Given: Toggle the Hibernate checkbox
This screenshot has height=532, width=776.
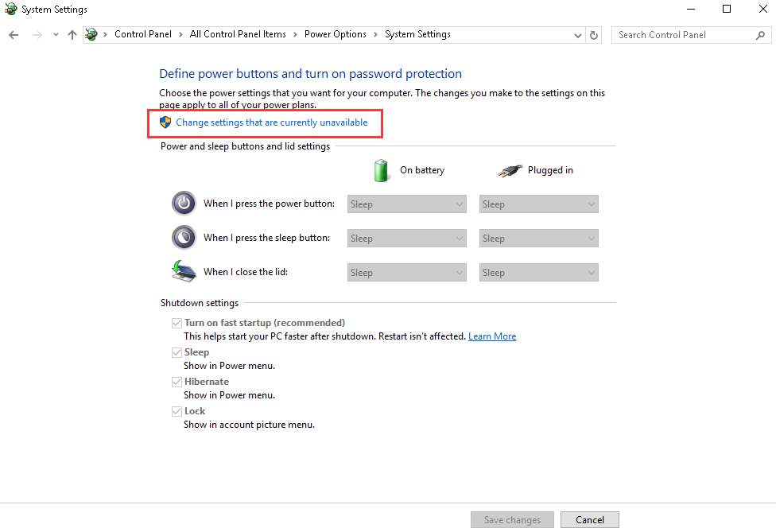Looking at the screenshot, I should coord(177,382).
